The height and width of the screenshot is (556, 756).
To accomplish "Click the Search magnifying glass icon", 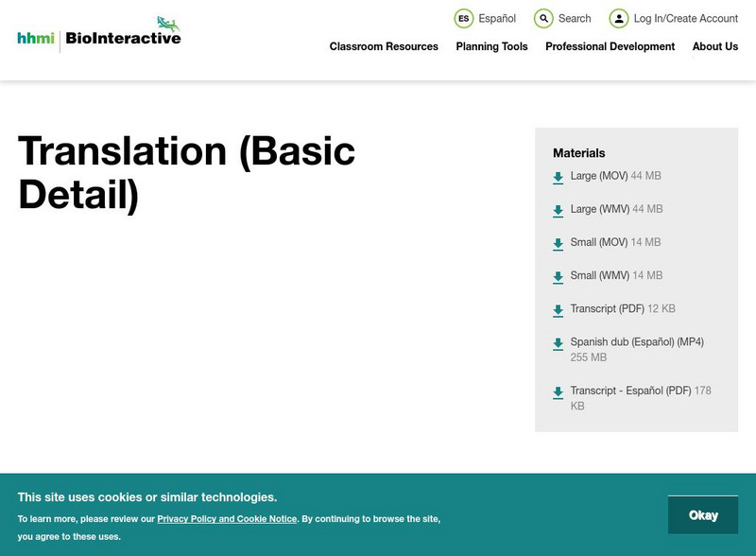I will pos(541,18).
